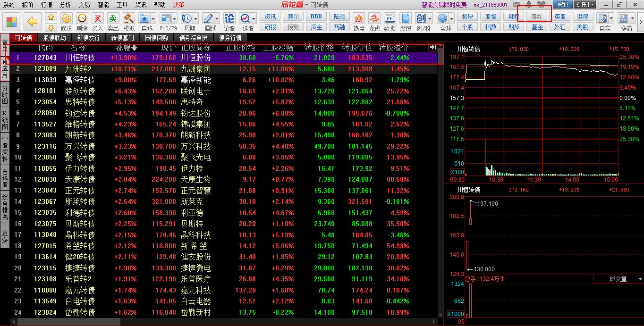The width and height of the screenshot is (644, 326).
Task: Expand the 委托 dropdown arrow
Action: coord(592,5)
